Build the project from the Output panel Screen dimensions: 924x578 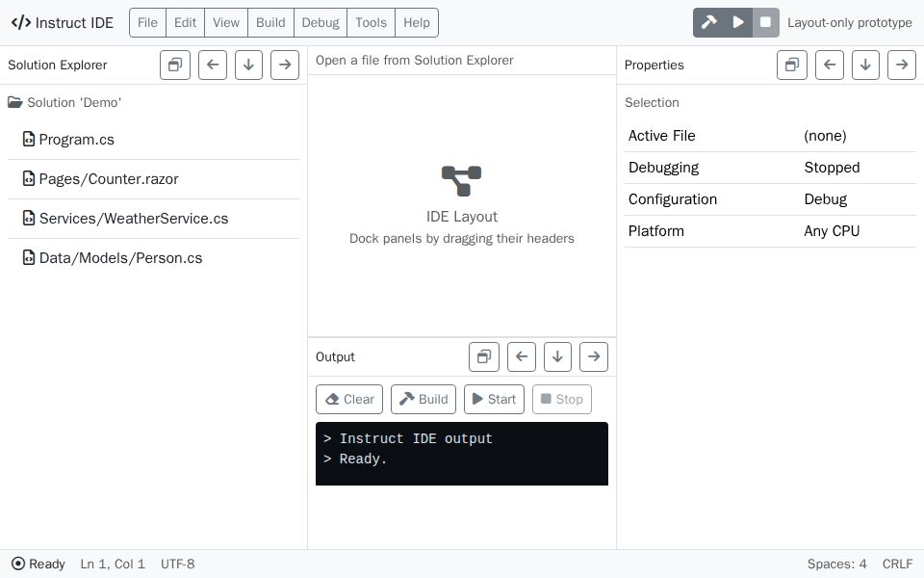point(423,399)
